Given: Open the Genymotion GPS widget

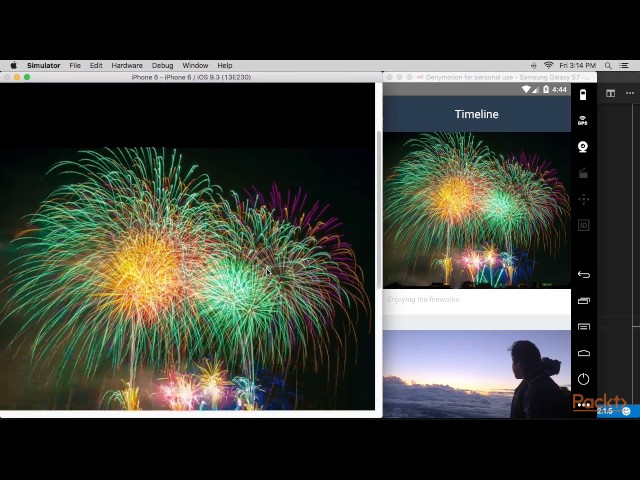Looking at the screenshot, I should click(x=583, y=120).
